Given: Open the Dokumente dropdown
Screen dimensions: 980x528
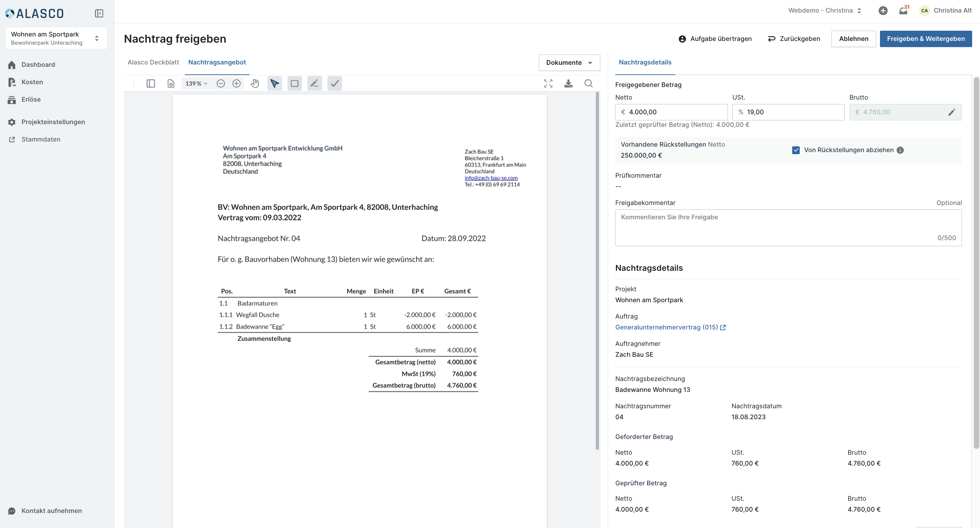Looking at the screenshot, I should tap(569, 63).
